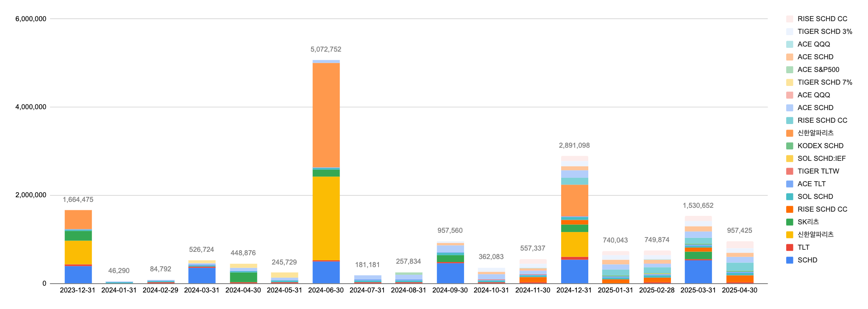The height and width of the screenshot is (309, 868).
Task: Click the ACE S&P500 legend swatch
Action: 790,69
